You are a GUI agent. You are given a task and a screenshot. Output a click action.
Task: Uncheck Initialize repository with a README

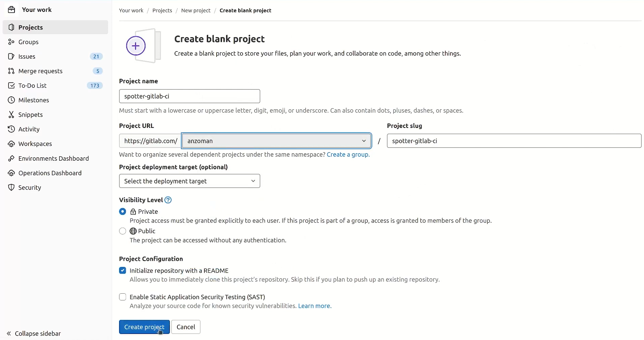(123, 271)
